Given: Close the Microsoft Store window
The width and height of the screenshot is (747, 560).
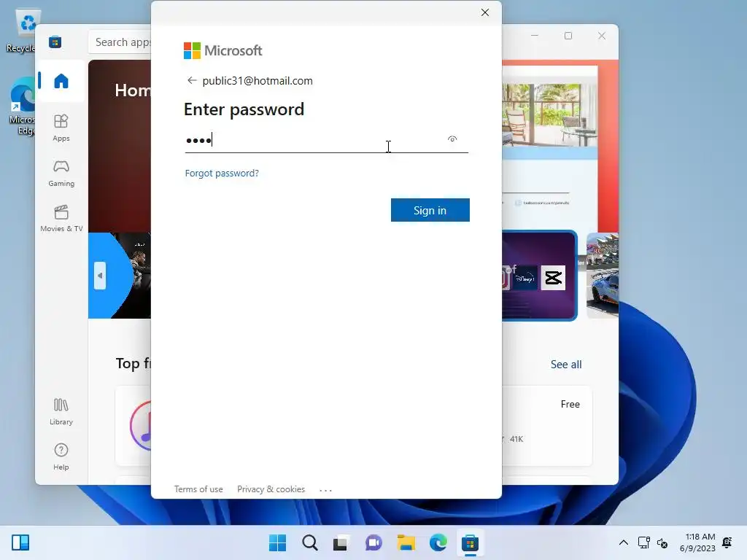Looking at the screenshot, I should tap(602, 36).
